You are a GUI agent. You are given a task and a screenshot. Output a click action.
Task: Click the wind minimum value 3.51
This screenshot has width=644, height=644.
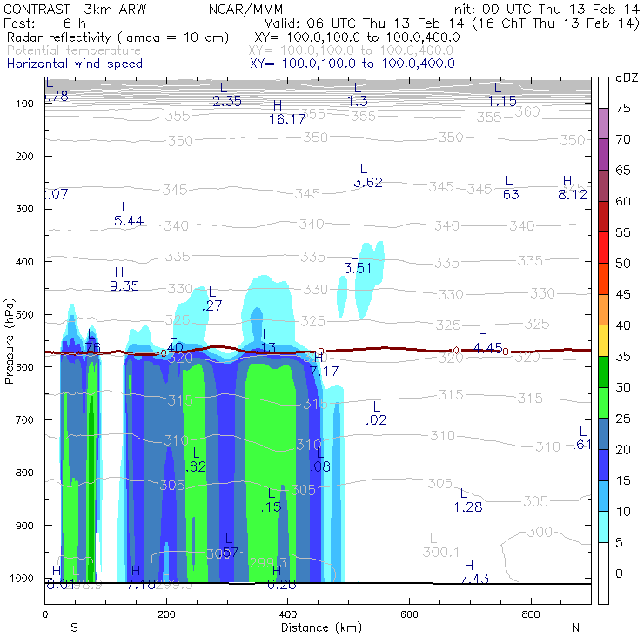(x=358, y=268)
